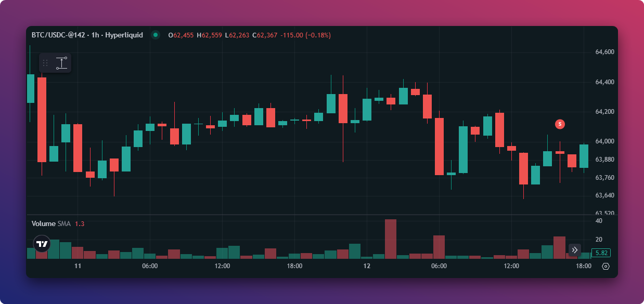Screen dimensions: 644x304
Task: Click the 11 date label on time axis
Action: [78, 266]
